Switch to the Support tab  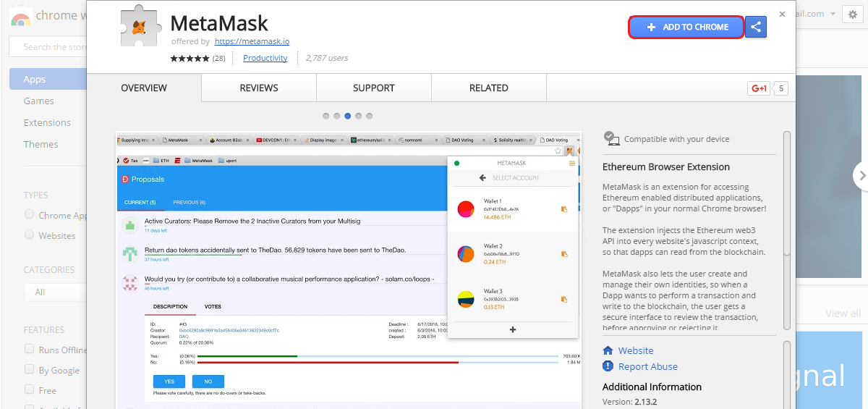point(374,88)
